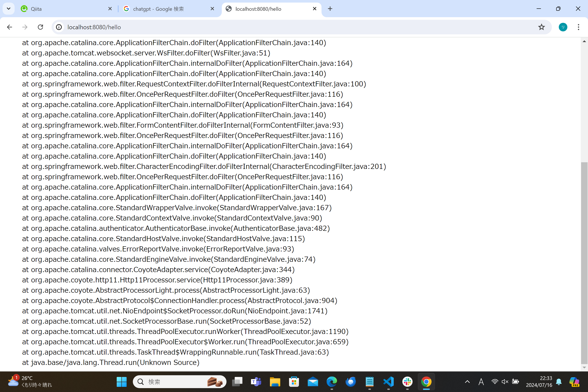Screen dimensions: 588x392
Task: Launch Slack from the taskbar
Action: pos(407,381)
